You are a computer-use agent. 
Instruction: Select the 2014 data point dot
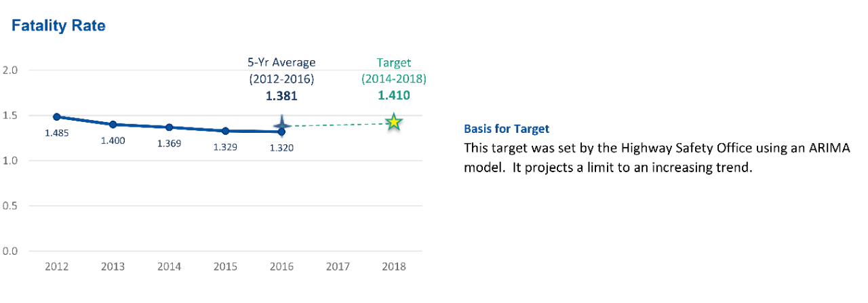[x=170, y=127]
